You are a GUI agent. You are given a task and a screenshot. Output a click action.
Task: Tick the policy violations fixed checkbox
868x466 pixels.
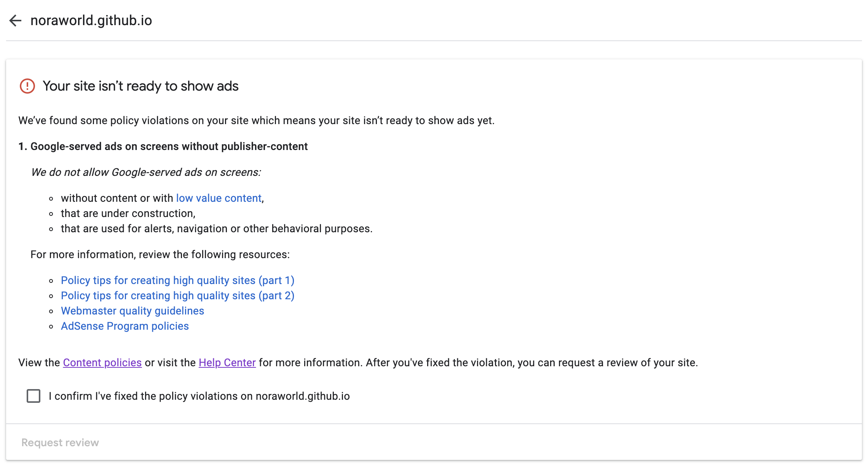(x=34, y=396)
